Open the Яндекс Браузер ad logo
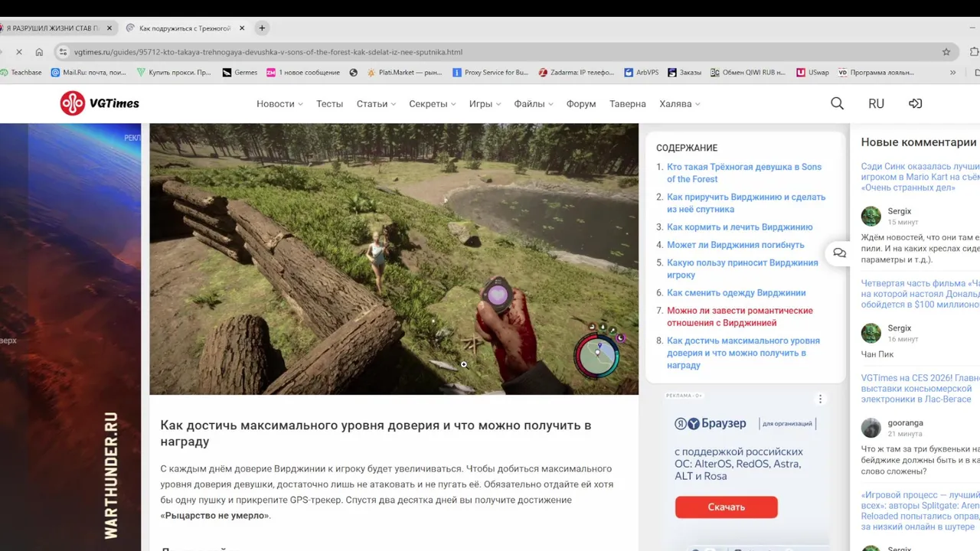The image size is (980, 551). 710,423
